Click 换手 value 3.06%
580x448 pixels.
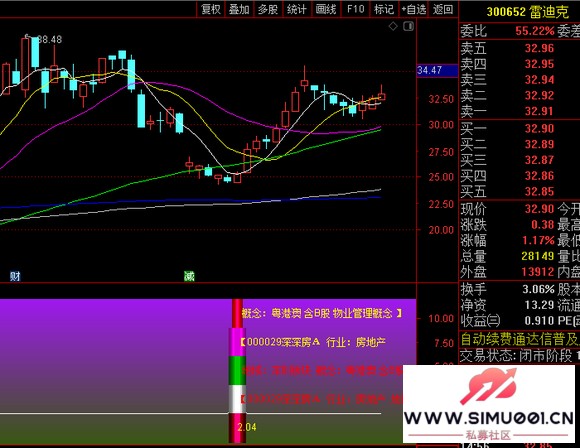coord(538,289)
